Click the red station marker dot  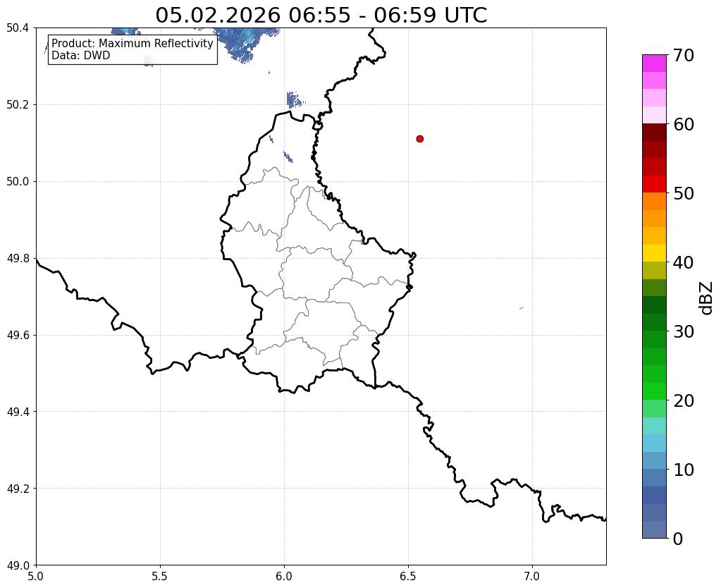pyautogui.click(x=419, y=139)
